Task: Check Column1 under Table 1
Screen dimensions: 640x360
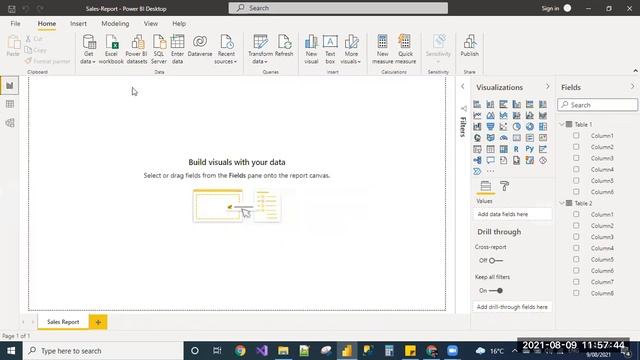Action: pyautogui.click(x=576, y=136)
